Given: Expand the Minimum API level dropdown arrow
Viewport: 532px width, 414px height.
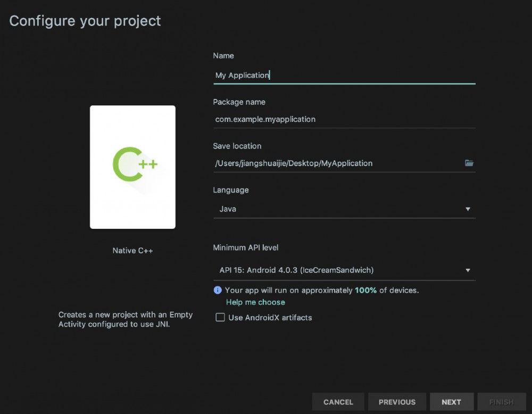Looking at the screenshot, I should [468, 270].
